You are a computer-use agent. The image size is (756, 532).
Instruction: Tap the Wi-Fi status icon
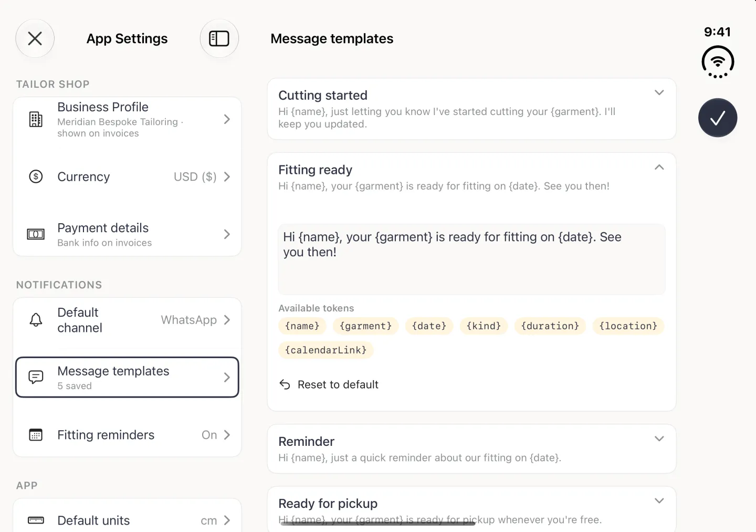(x=718, y=62)
